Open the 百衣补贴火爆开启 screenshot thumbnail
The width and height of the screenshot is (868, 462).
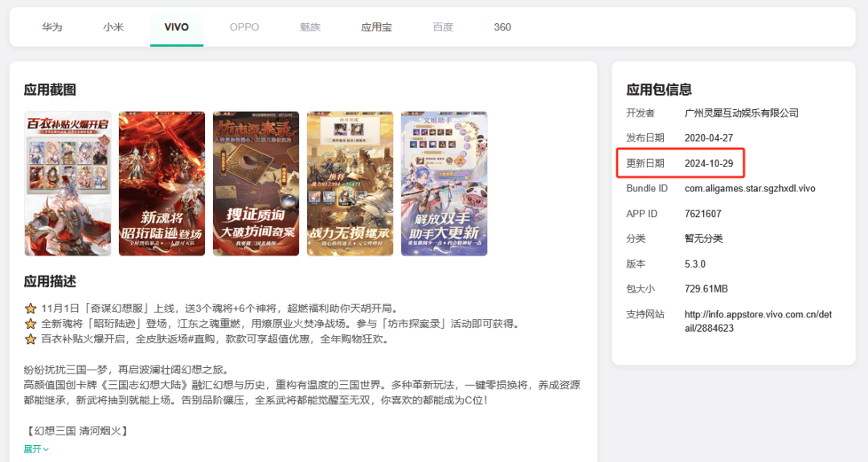click(68, 184)
